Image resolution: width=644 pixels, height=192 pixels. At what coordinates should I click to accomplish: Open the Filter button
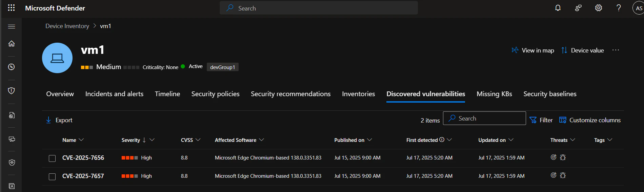click(x=541, y=120)
